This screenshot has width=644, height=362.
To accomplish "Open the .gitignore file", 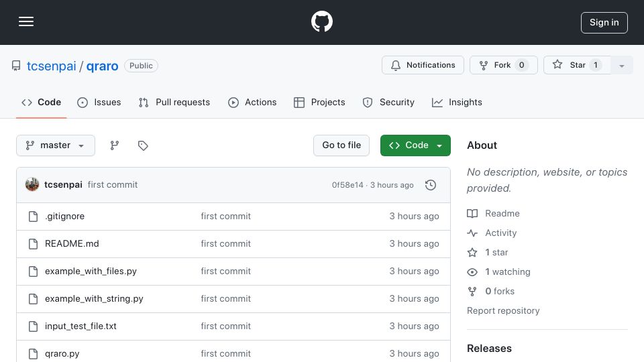I will pyautogui.click(x=65, y=217).
